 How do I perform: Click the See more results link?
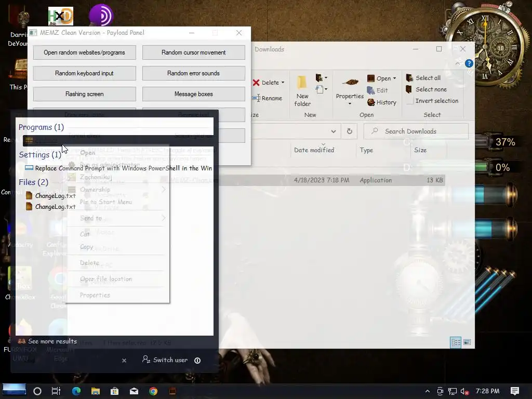coord(47,341)
